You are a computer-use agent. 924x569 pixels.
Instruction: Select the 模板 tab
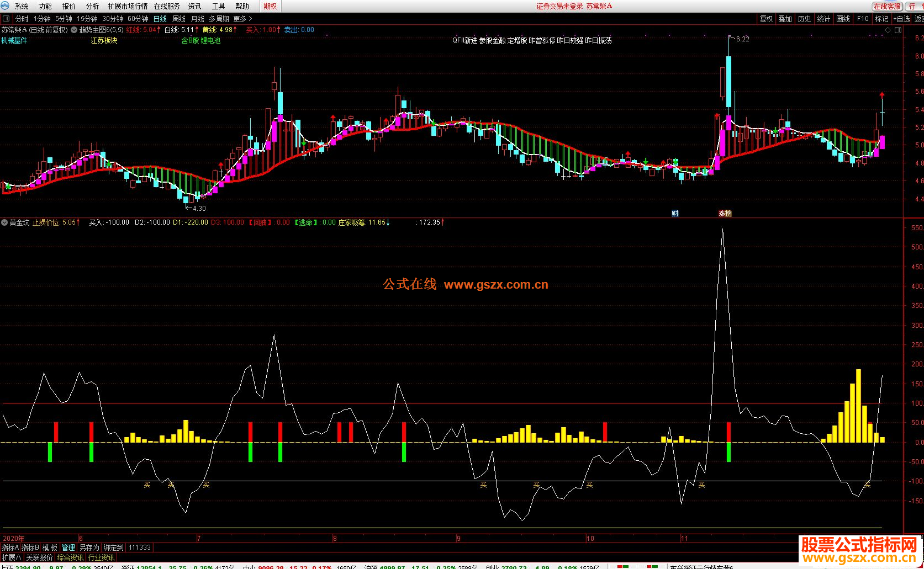[50, 547]
